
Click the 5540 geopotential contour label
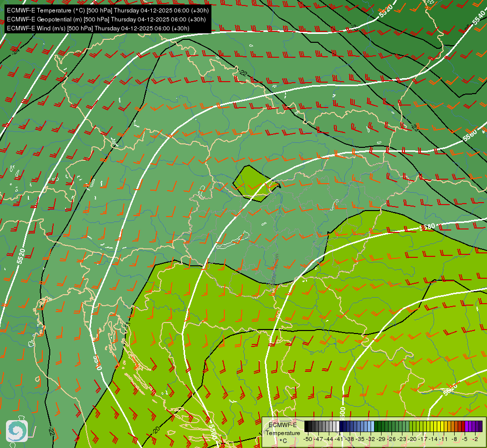(479, 17)
